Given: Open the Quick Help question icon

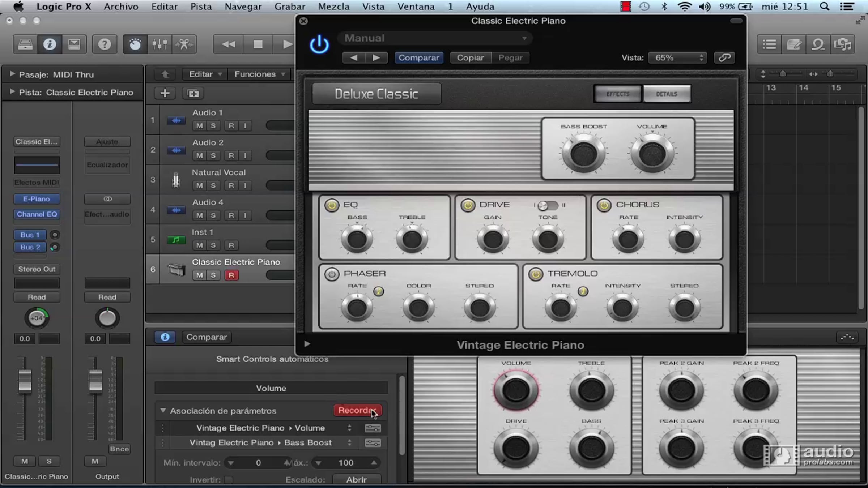Looking at the screenshot, I should point(105,44).
